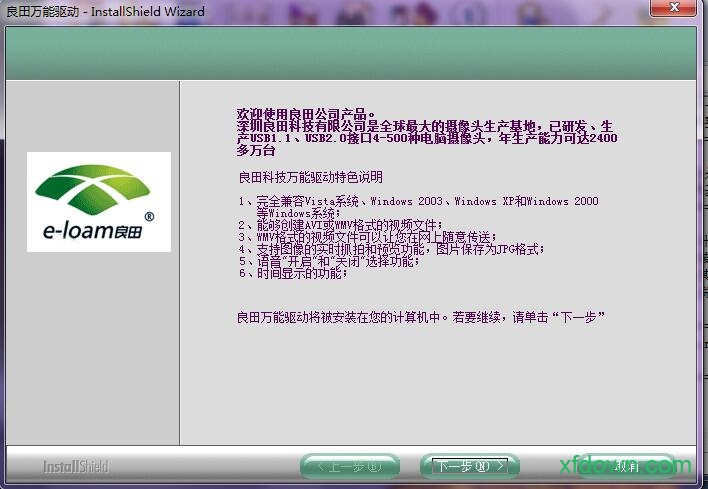Click feature line 4 about JPG格式抓拍
The height and width of the screenshot is (489, 708).
click(391, 249)
